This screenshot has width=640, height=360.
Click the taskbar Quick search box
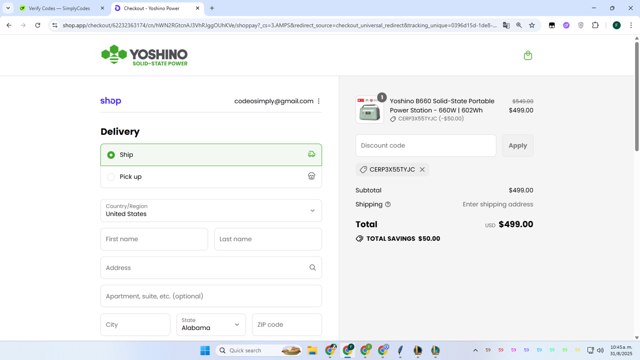(x=259, y=350)
